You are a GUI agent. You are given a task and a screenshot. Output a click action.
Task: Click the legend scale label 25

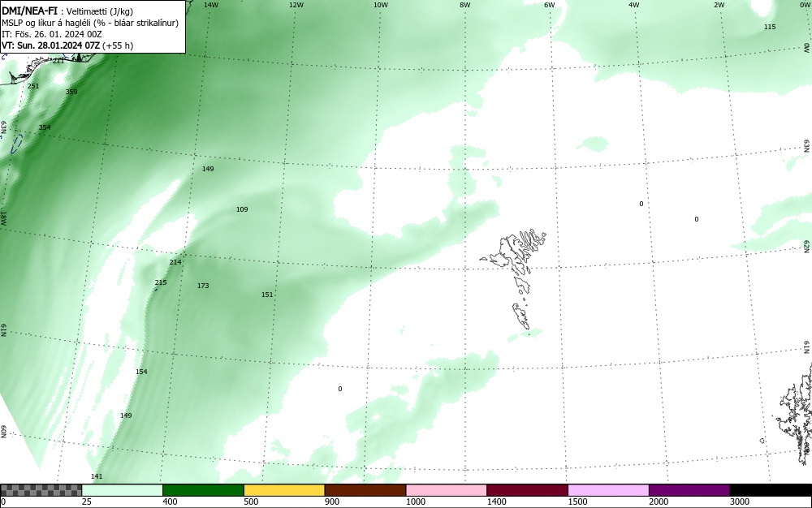point(87,502)
